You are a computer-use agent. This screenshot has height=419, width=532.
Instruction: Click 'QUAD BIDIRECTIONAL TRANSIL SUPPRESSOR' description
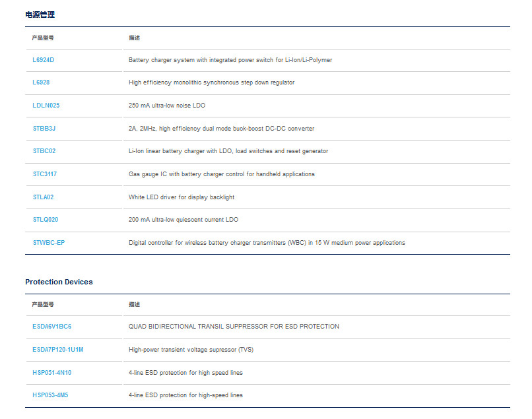(234, 327)
